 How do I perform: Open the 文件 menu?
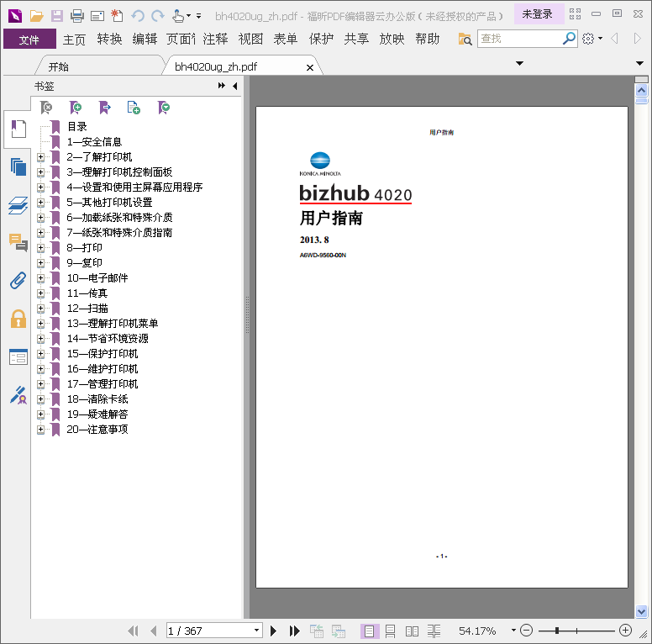pyautogui.click(x=29, y=40)
